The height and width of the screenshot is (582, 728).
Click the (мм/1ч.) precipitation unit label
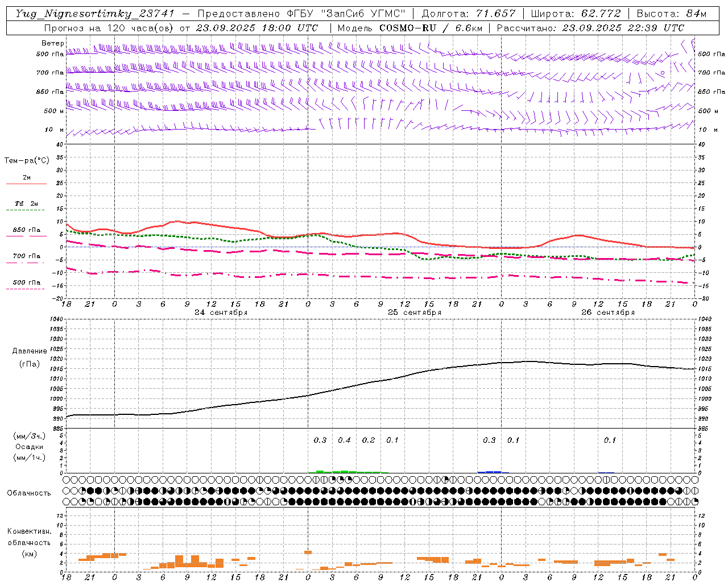(x=30, y=458)
